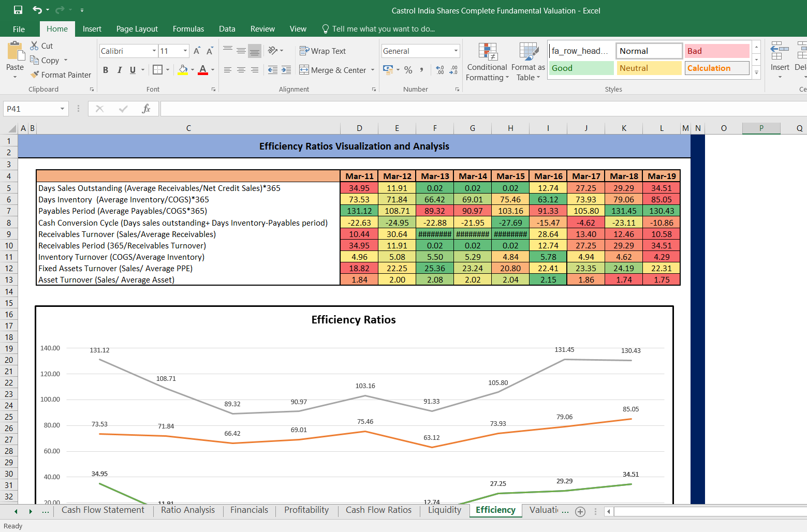Viewport: 807px width, 532px height.
Task: Align text left
Action: (x=228, y=70)
